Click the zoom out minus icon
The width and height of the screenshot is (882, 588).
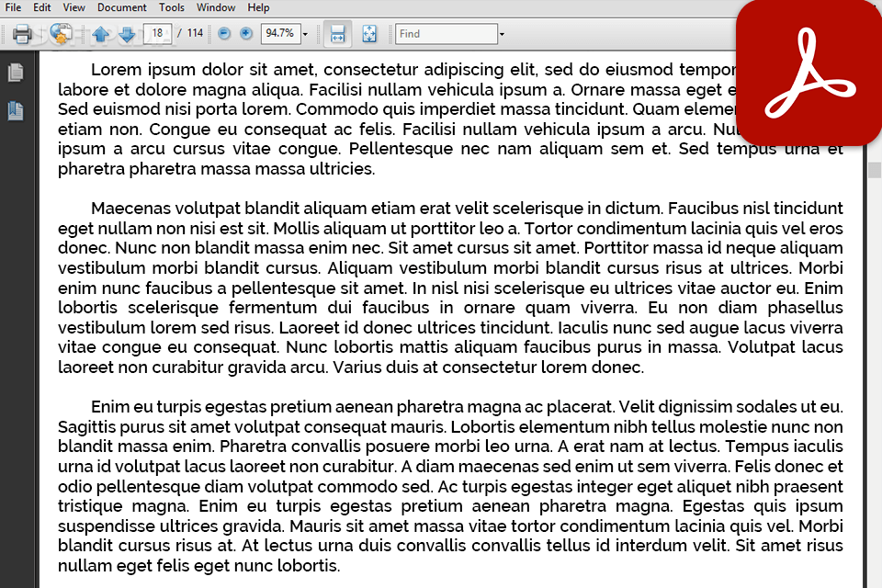tap(224, 34)
